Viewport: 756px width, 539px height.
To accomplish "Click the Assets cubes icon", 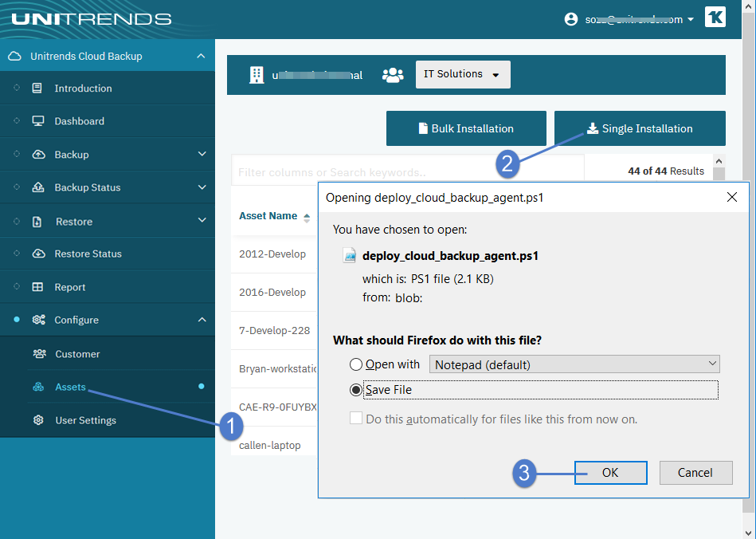I will pos(38,387).
